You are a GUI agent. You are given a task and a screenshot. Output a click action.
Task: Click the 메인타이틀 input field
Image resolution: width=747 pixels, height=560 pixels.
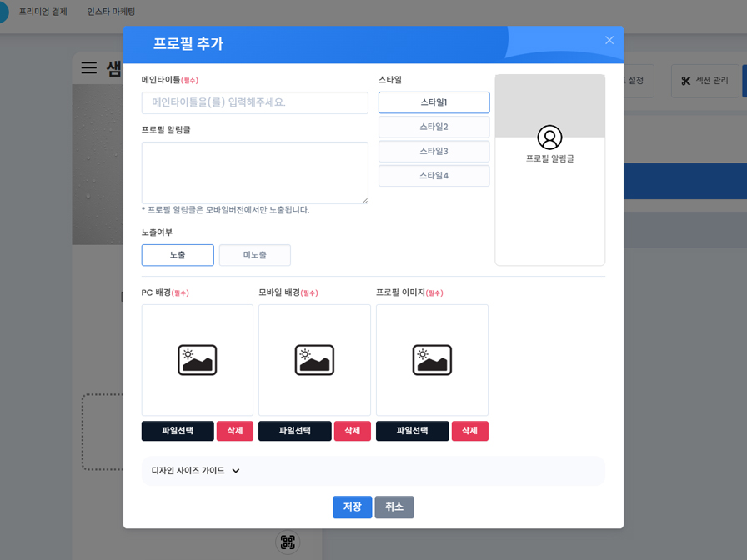click(255, 102)
